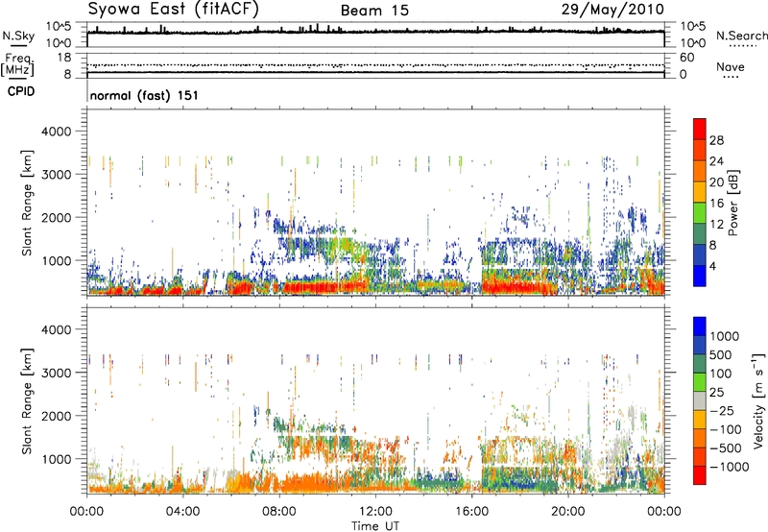Click the 'Syowa East (fitACF)' title

(x=174, y=10)
